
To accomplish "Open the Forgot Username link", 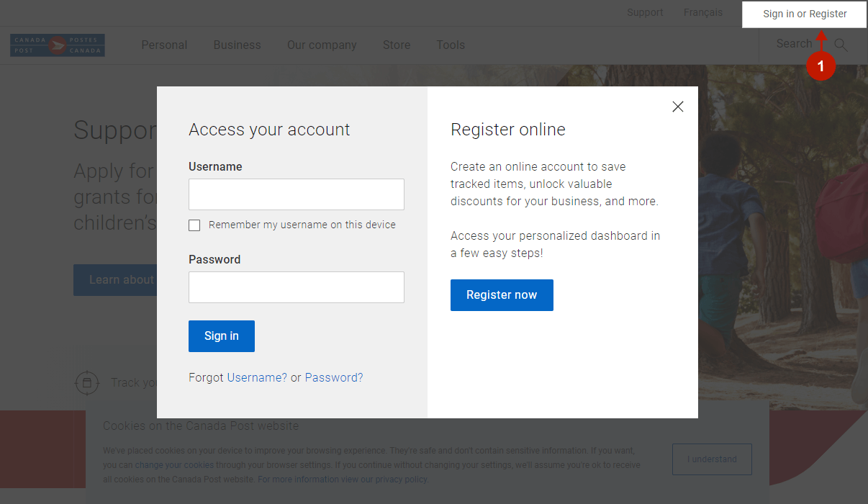I will tap(257, 378).
